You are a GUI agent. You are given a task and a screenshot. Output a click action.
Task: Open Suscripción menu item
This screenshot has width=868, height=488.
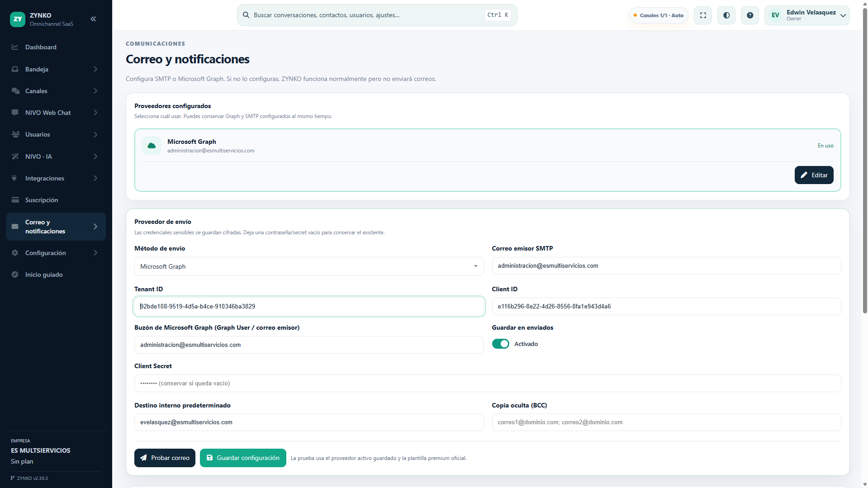pyautogui.click(x=56, y=200)
